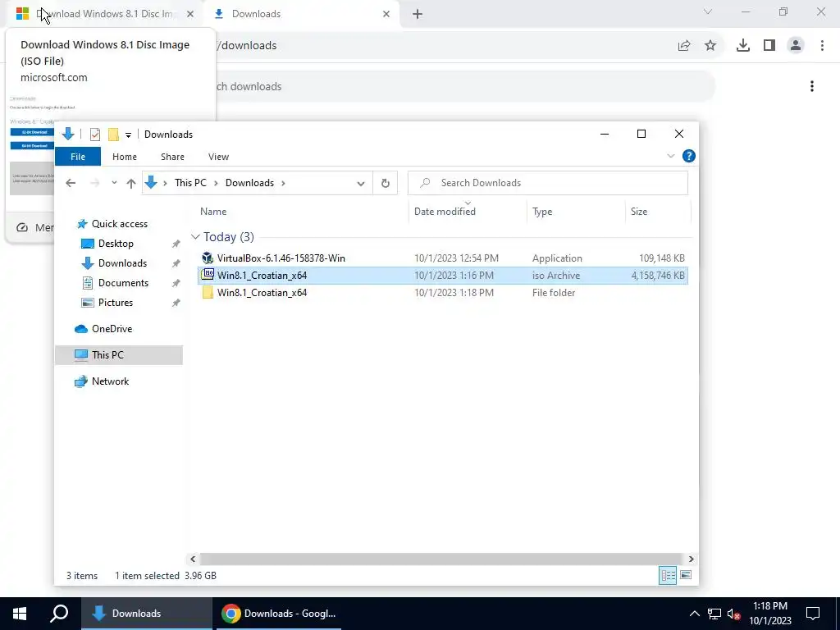Viewport: 840px width, 630px height.
Task: Share this page icon in Chrome
Action: pos(684,46)
